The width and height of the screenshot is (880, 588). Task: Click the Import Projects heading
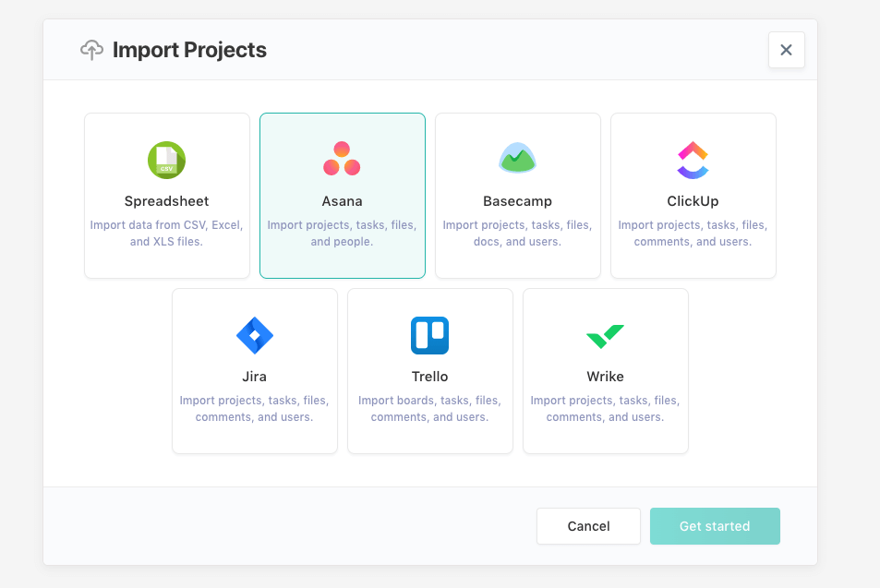click(188, 50)
